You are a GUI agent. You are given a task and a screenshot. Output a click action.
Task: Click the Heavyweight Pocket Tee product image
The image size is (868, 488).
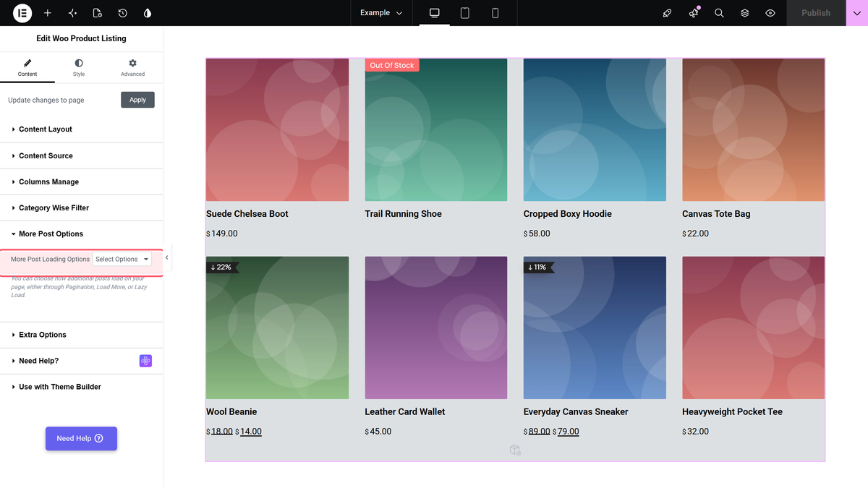[x=753, y=328]
